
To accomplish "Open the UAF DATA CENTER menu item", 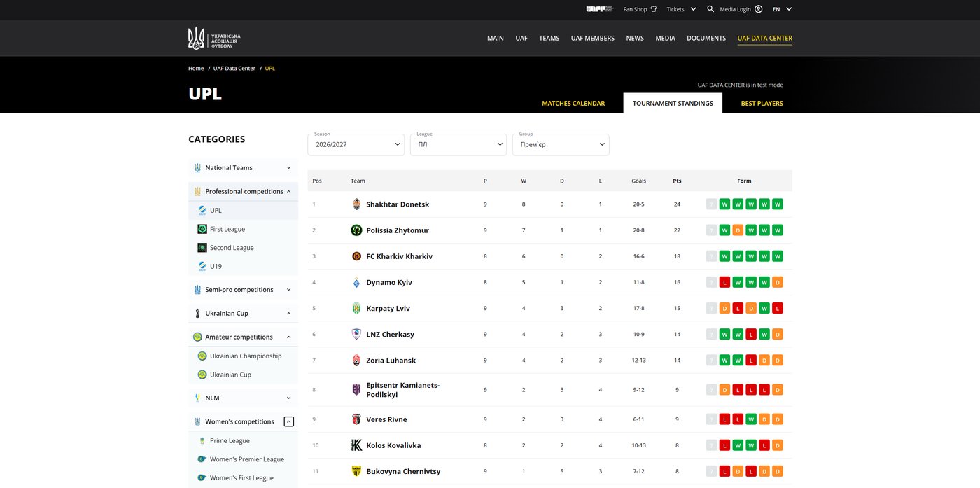I will (x=765, y=38).
